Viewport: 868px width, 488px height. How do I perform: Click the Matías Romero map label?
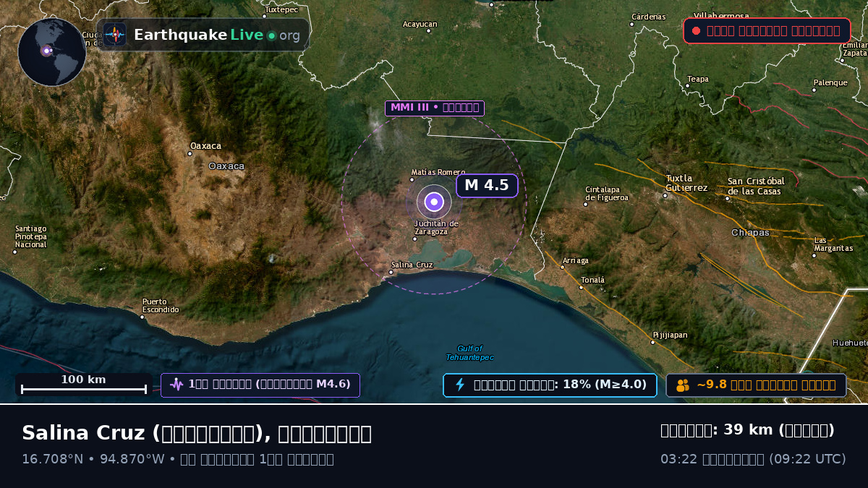click(x=438, y=173)
